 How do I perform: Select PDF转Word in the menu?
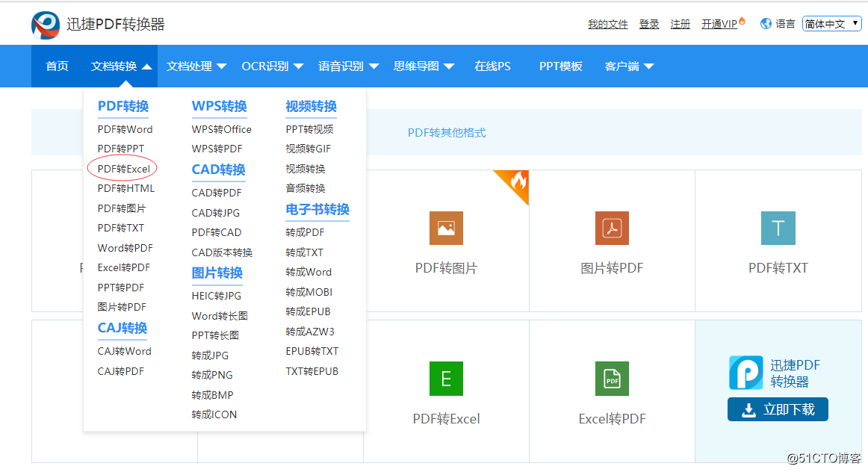(125, 129)
